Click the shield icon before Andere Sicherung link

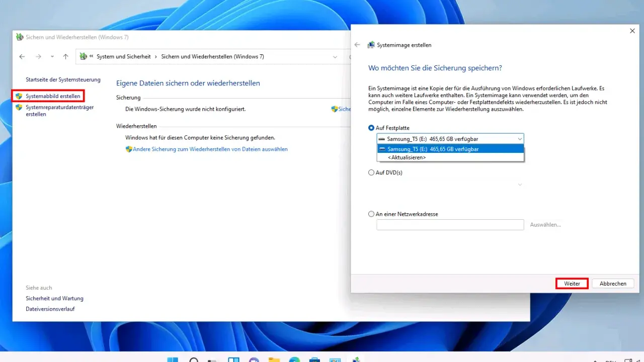pos(129,149)
